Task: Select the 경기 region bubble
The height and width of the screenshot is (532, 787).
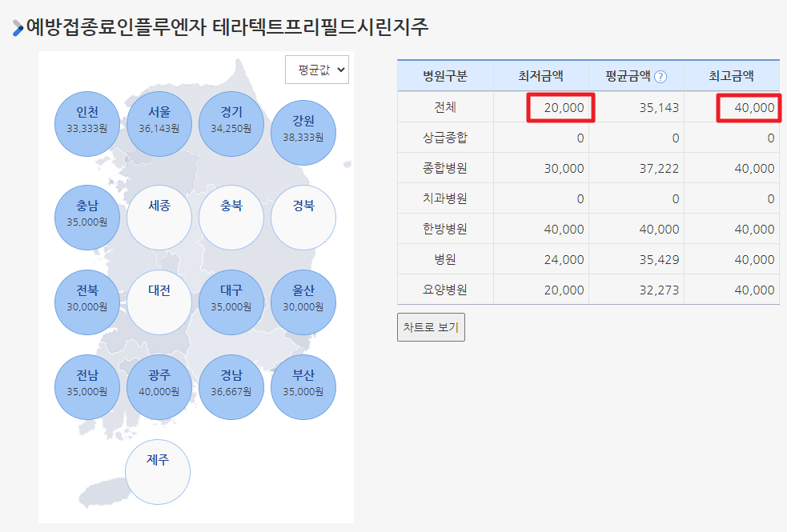Action: tap(231, 124)
